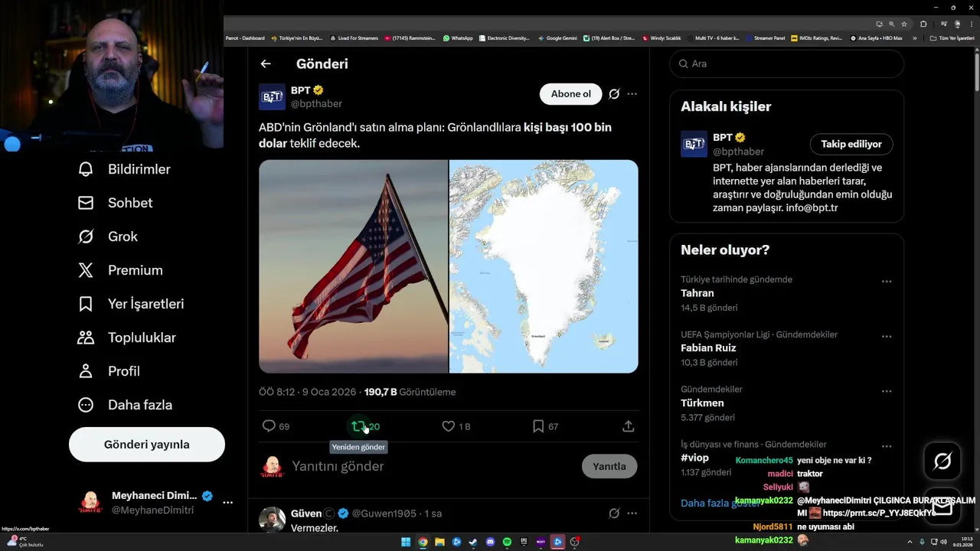Click the Yeniden gönder repost icon
980x551 pixels.
pos(358,426)
